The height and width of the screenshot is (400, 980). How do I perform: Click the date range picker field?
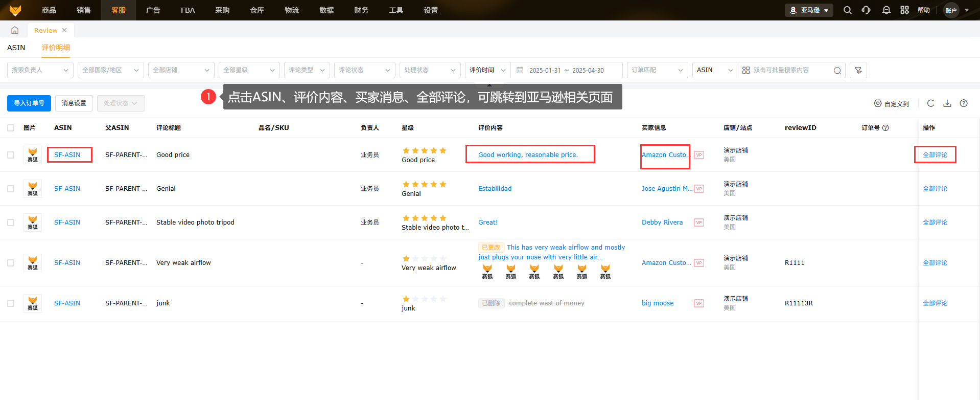coord(566,70)
